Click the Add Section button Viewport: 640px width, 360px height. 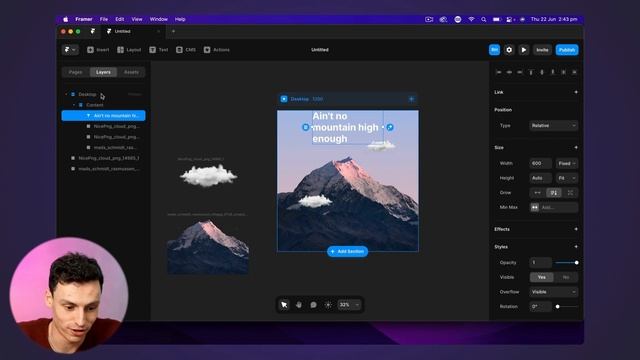tap(347, 251)
